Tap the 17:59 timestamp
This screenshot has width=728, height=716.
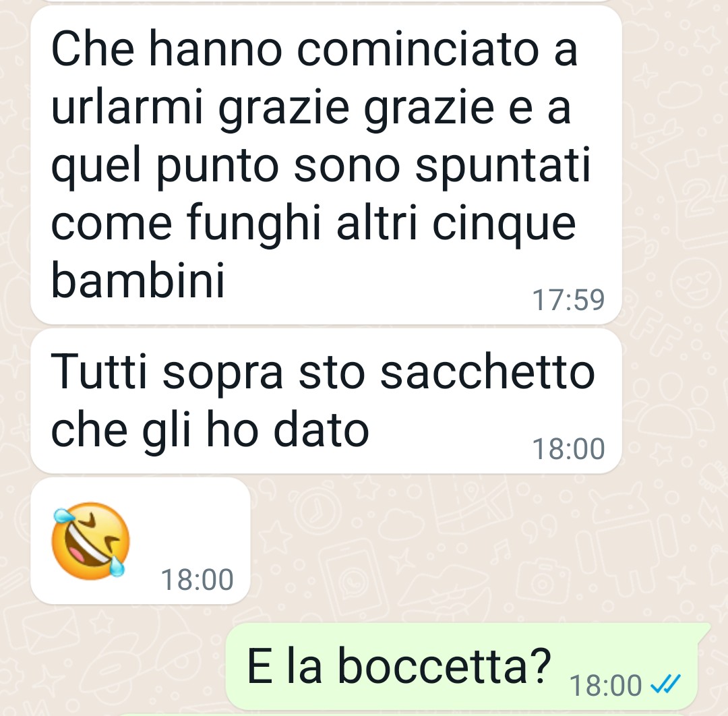click(x=568, y=299)
